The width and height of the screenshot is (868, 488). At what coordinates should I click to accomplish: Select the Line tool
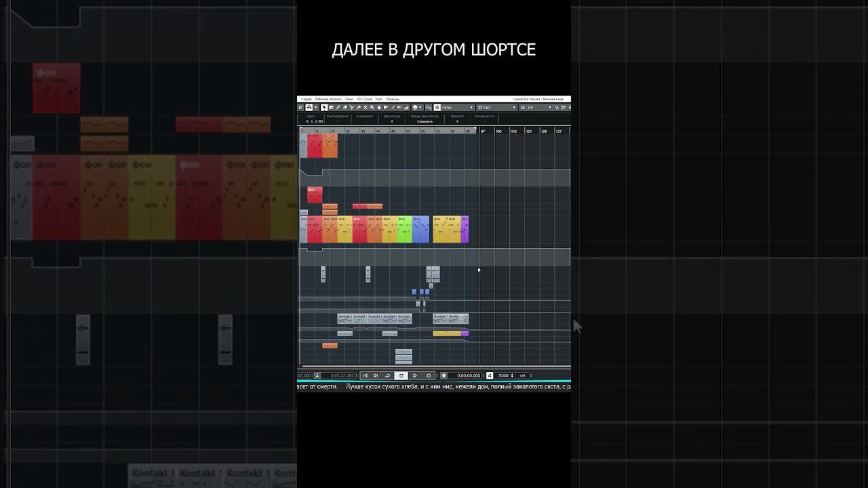coord(393,107)
